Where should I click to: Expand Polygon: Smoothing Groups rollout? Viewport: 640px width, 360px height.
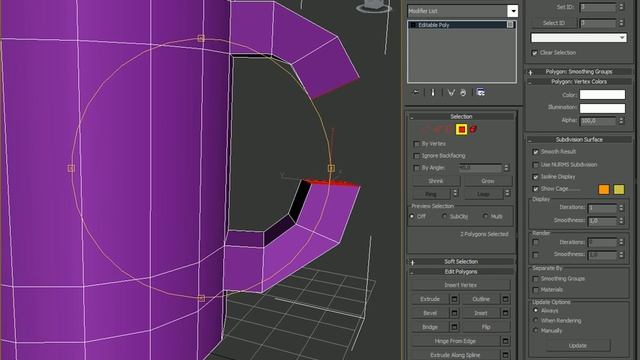[x=579, y=72]
